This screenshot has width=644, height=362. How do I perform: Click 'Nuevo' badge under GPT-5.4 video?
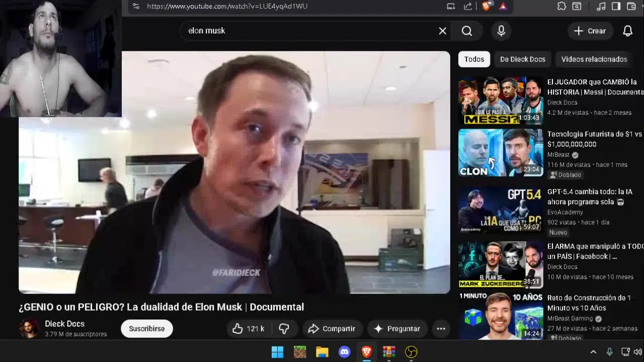558,232
